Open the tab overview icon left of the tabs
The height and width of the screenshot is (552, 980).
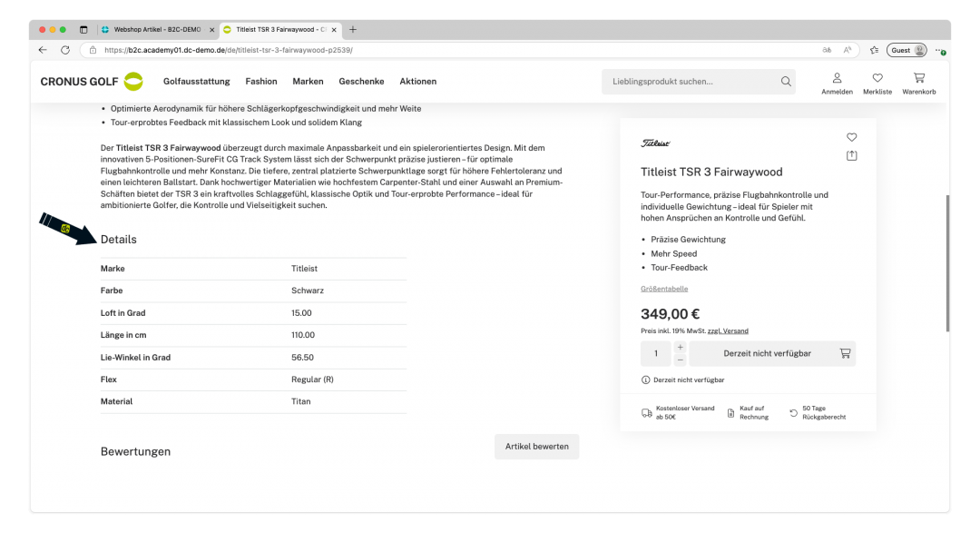[x=83, y=29]
